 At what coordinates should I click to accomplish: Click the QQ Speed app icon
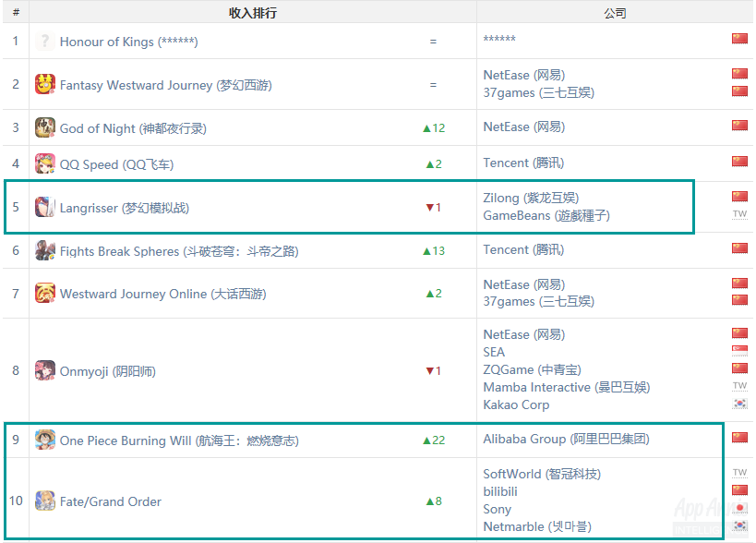(45, 164)
